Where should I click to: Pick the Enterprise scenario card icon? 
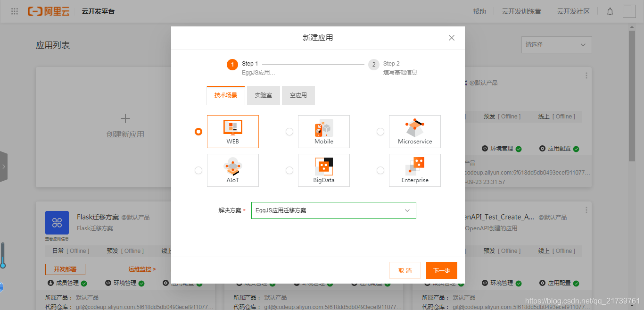click(415, 167)
